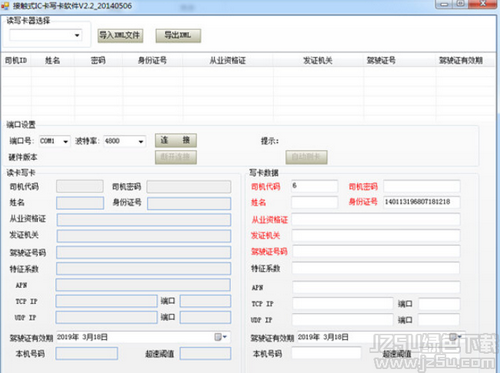Viewport: 500px width, 373px height.
Task: Minimize the window
Action: click(x=444, y=4)
